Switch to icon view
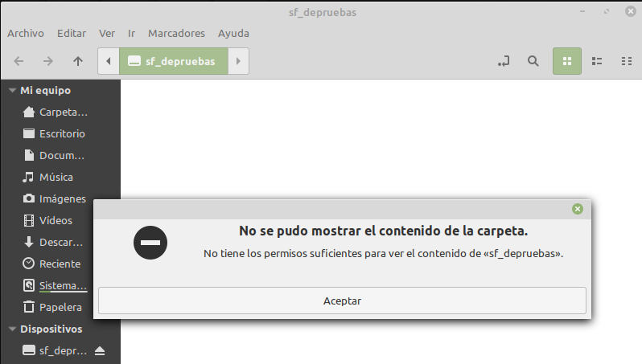 [x=567, y=61]
